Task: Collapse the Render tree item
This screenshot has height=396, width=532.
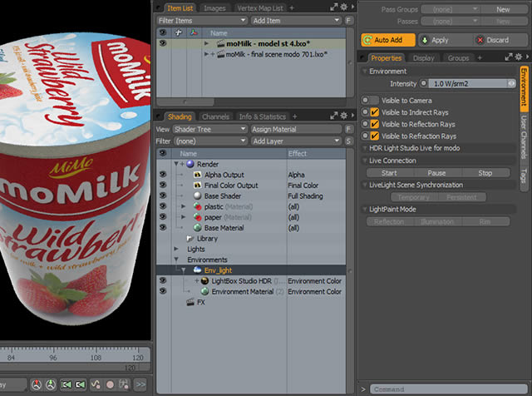Action: pyautogui.click(x=176, y=164)
